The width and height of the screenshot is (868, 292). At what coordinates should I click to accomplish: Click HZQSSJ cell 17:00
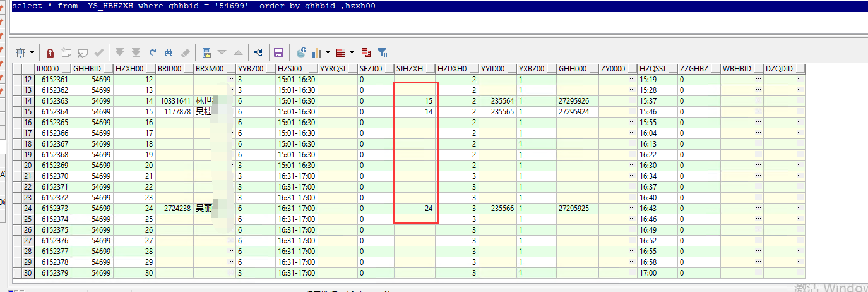(x=657, y=273)
